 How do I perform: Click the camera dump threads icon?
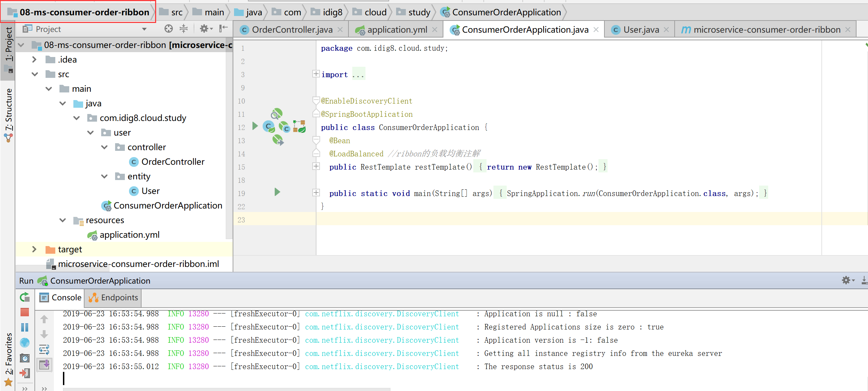[x=25, y=358]
